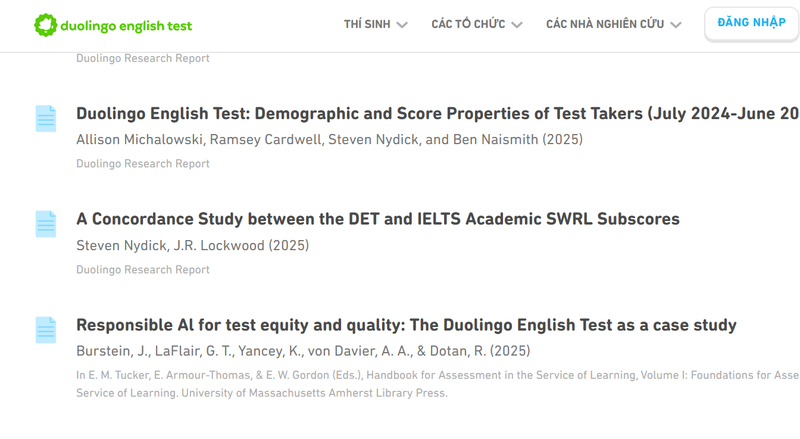Click the ĐĂNG NHẬP button

(x=752, y=23)
